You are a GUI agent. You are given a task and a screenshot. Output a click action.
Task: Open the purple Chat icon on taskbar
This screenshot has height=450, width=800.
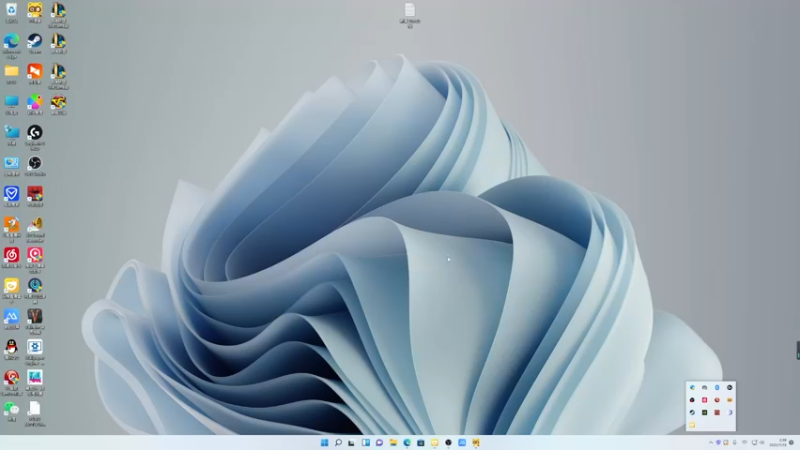[379, 442]
